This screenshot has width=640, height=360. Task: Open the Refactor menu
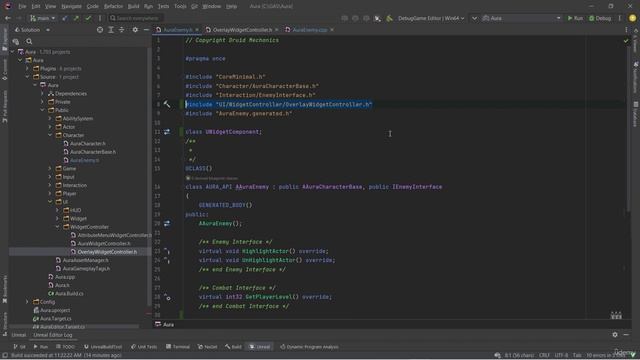tap(113, 7)
